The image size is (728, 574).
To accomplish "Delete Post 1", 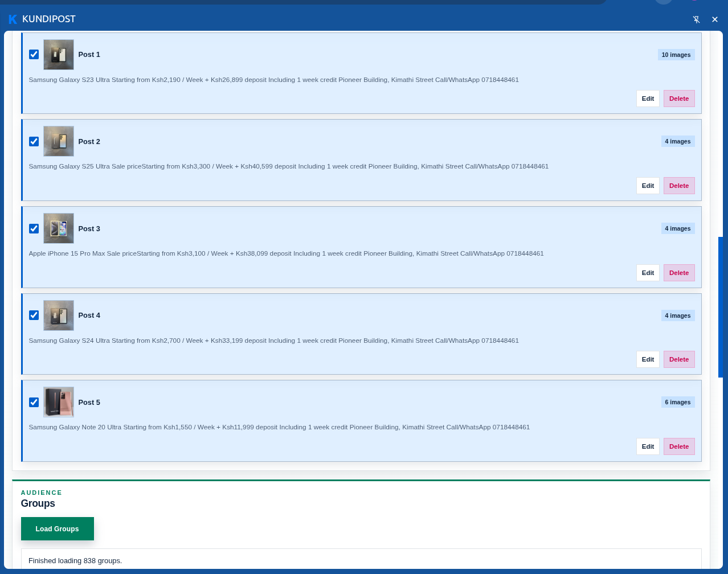I will pos(679,99).
